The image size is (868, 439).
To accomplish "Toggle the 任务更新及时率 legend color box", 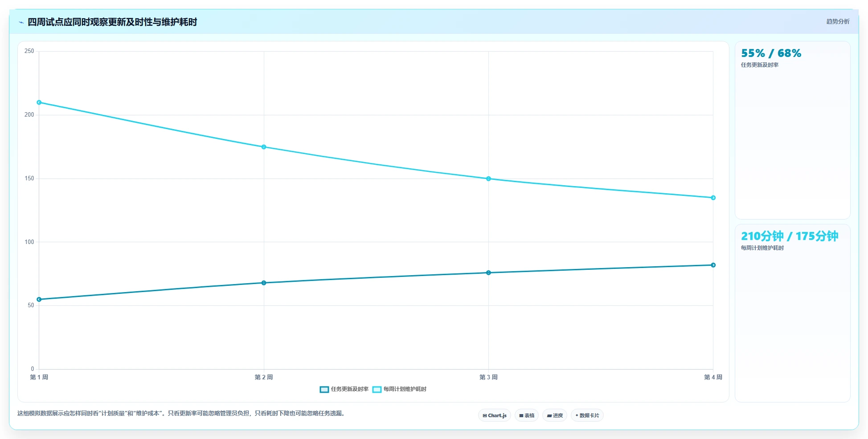I will click(x=324, y=390).
